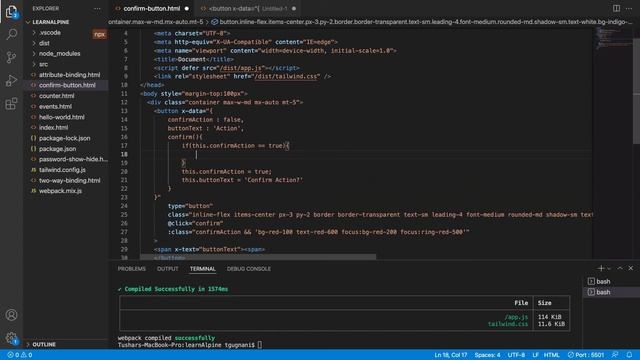
Task: Create a new terminal with plus icon
Action: point(600,268)
